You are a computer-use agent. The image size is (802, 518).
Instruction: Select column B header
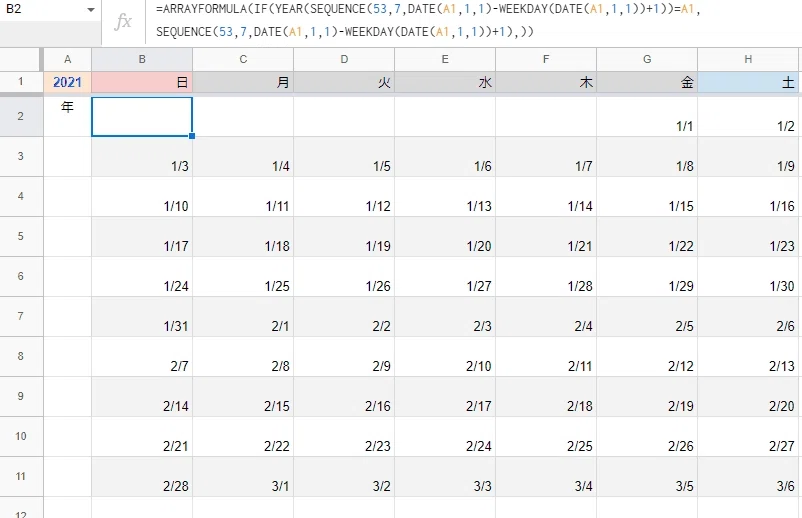coord(142,59)
